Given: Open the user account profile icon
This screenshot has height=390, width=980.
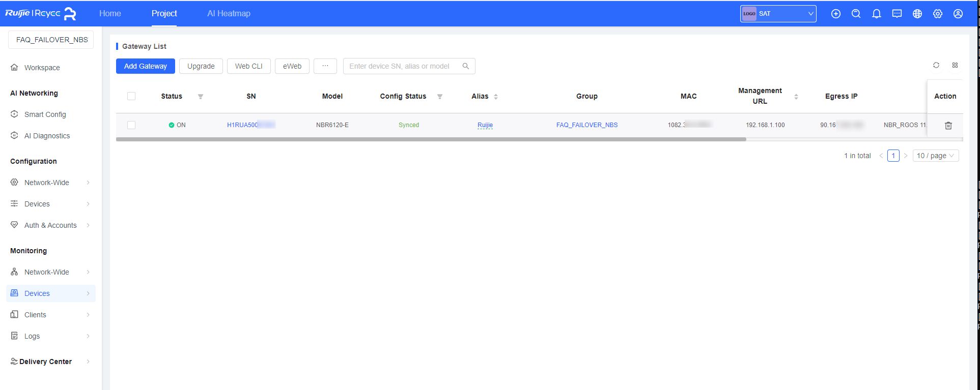Looking at the screenshot, I should [958, 14].
